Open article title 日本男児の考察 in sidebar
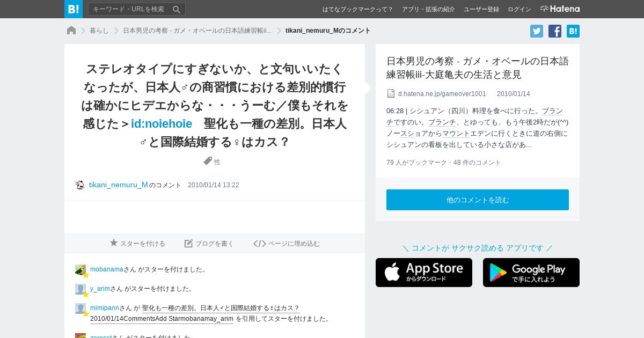The width and height of the screenshot is (644, 338). (x=477, y=68)
